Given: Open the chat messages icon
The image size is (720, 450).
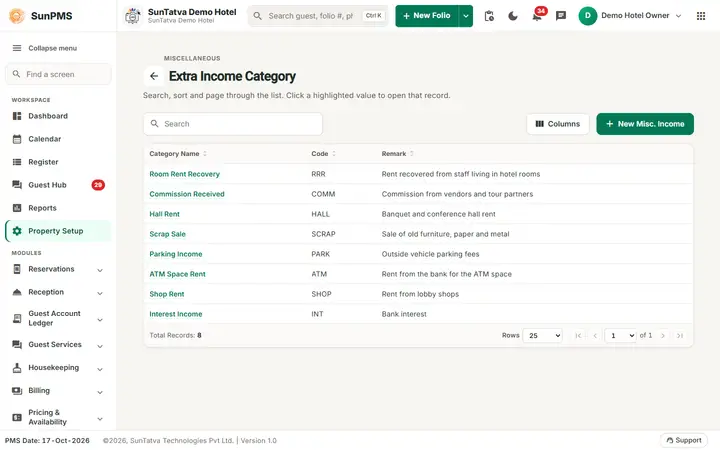Looking at the screenshot, I should click(x=561, y=16).
